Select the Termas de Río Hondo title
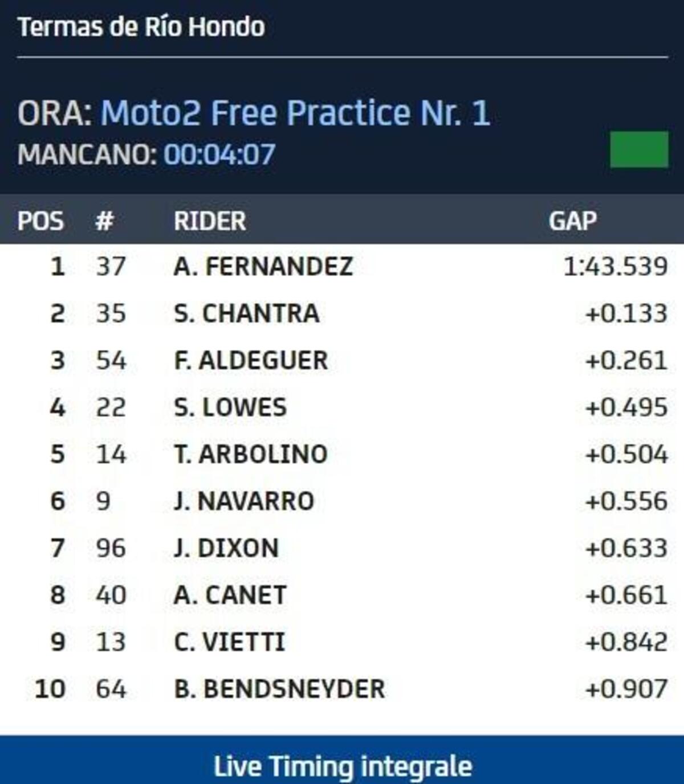684x784 pixels. [x=141, y=27]
